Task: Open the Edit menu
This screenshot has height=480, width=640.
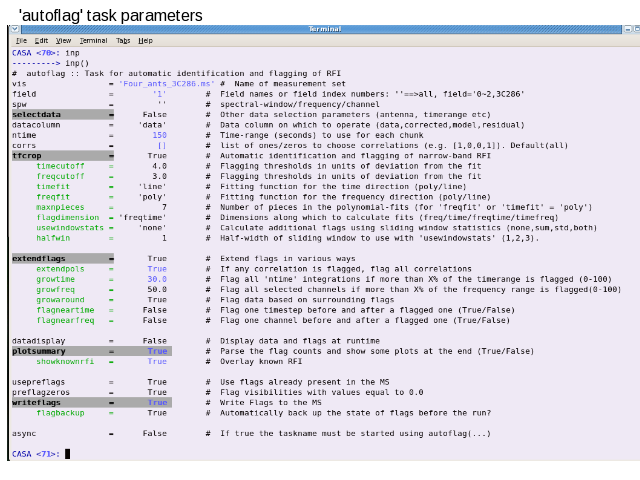Action: [x=41, y=40]
